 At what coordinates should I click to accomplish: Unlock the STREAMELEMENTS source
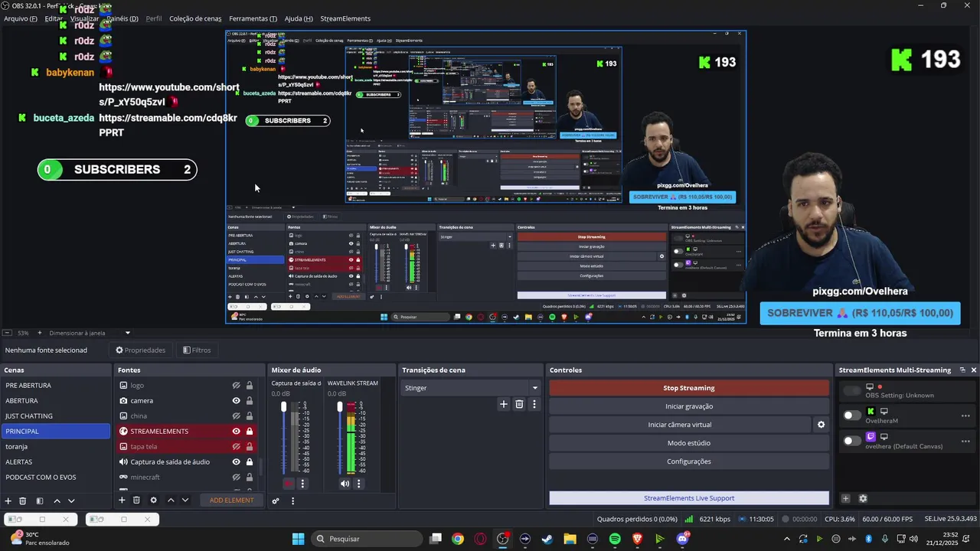[x=250, y=432]
